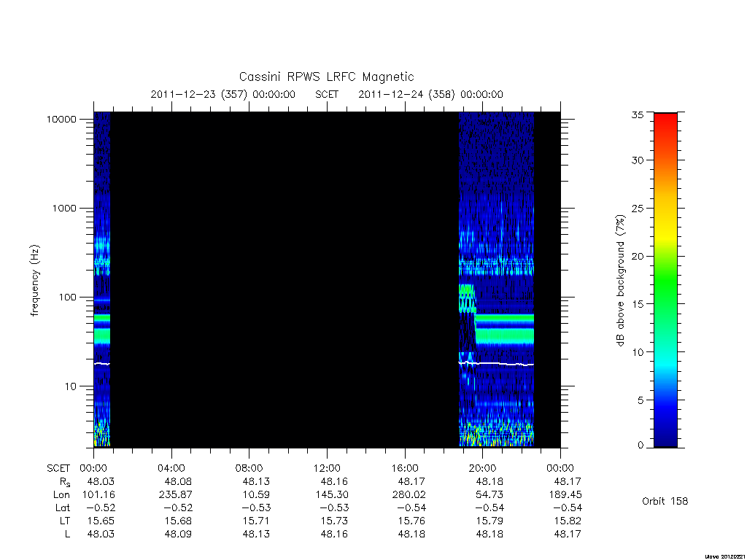Click the '1000' frequency tick label

(x=64, y=208)
